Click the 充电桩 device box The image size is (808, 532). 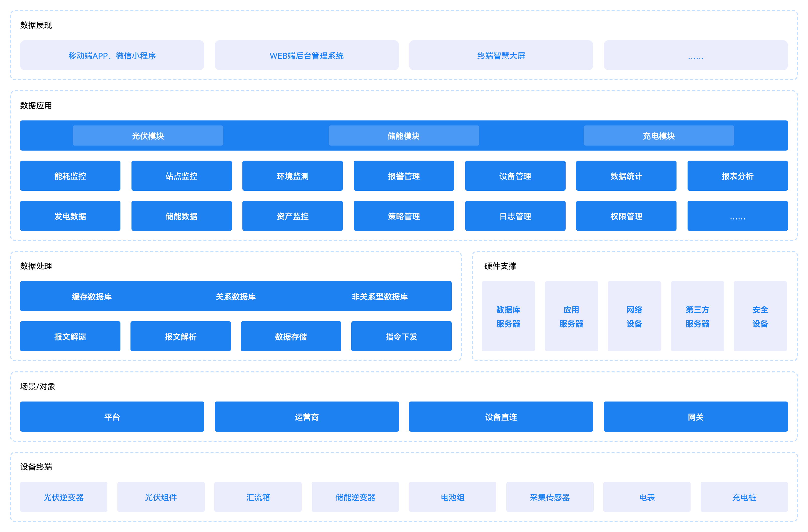(744, 497)
